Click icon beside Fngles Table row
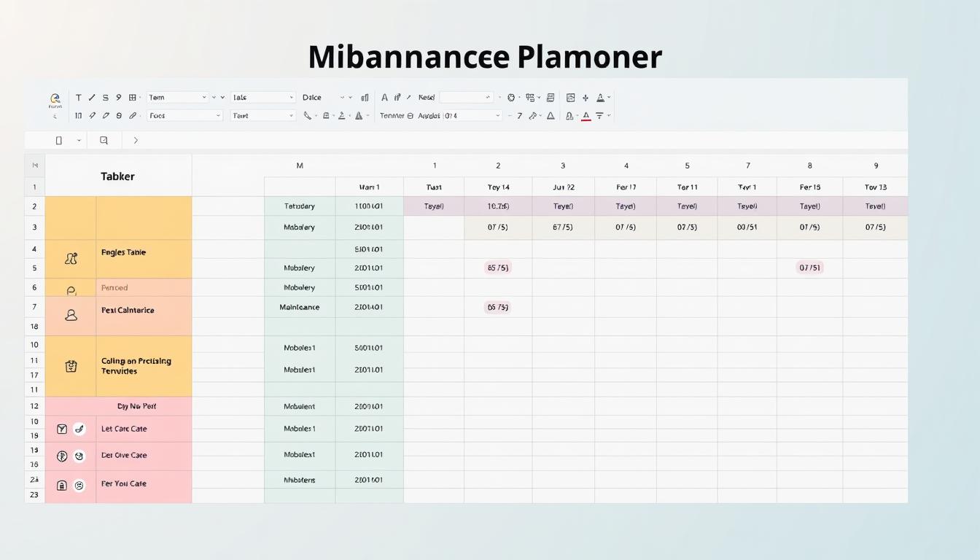980x560 pixels. point(71,258)
